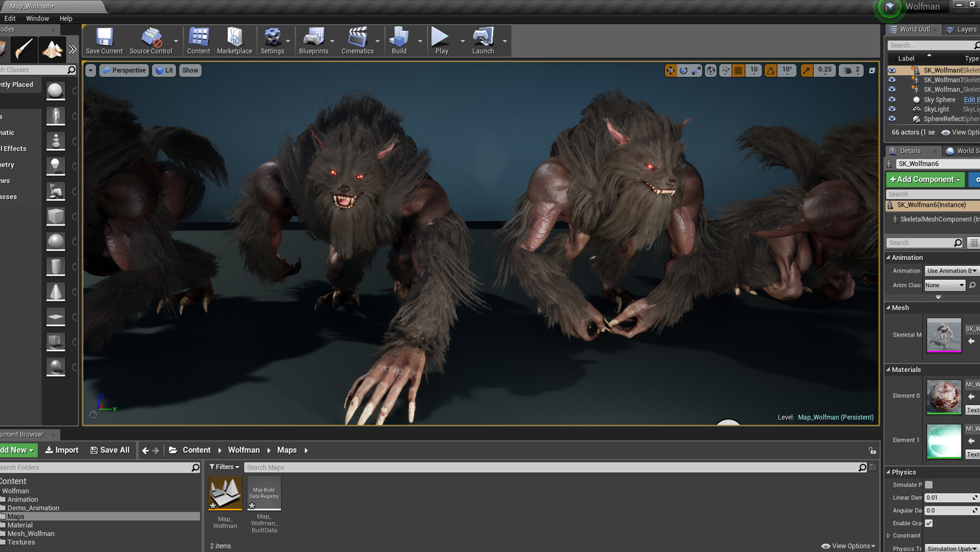
Task: Open viewport options dropdown arrow
Action: click(91, 70)
